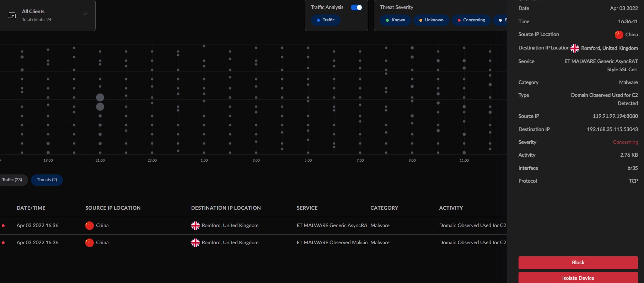The image size is (644, 283).
Task: Toggle the Known severity filter
Action: (x=395, y=20)
